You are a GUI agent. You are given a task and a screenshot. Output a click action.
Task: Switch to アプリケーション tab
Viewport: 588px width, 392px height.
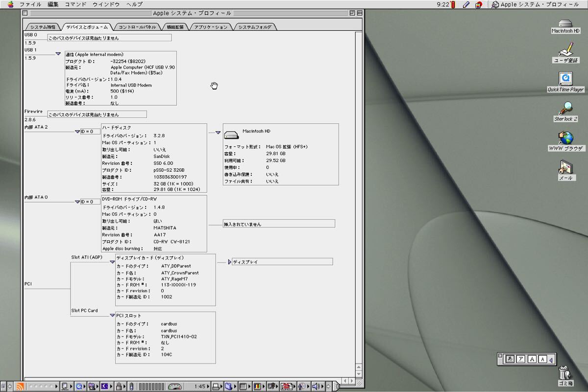tap(211, 27)
